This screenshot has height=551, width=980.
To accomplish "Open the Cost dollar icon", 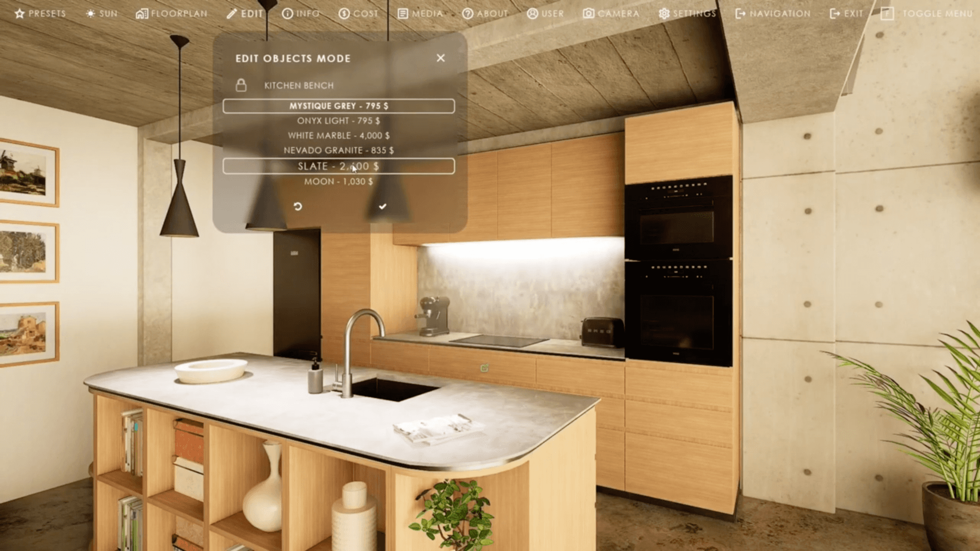I will [x=345, y=14].
